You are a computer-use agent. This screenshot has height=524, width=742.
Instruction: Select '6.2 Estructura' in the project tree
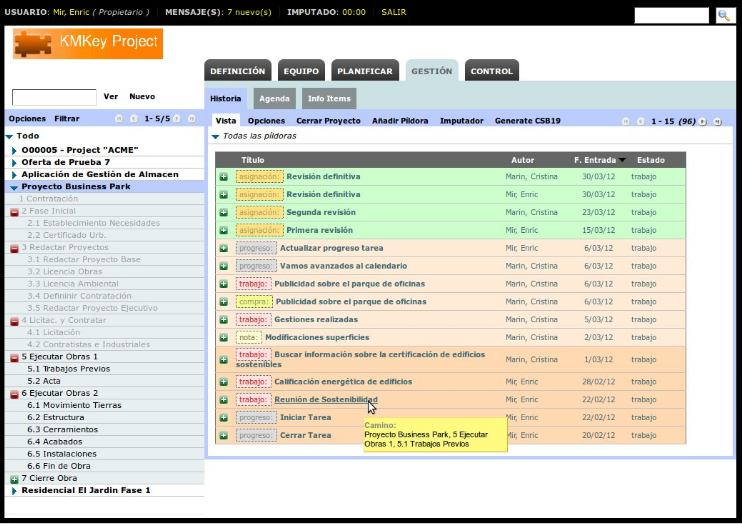56,418
